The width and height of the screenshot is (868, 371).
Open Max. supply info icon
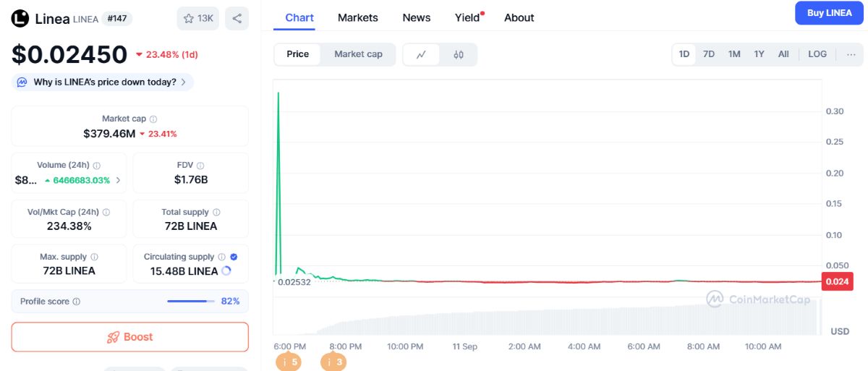94,257
